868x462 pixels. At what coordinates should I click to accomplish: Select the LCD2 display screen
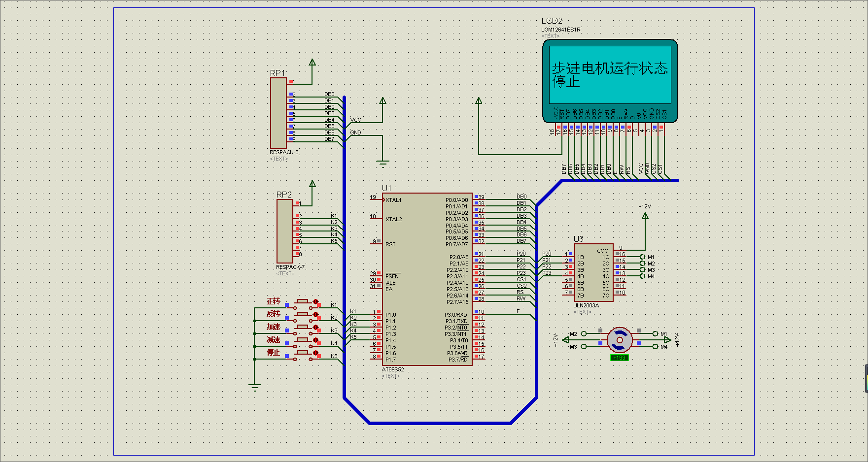coord(610,75)
